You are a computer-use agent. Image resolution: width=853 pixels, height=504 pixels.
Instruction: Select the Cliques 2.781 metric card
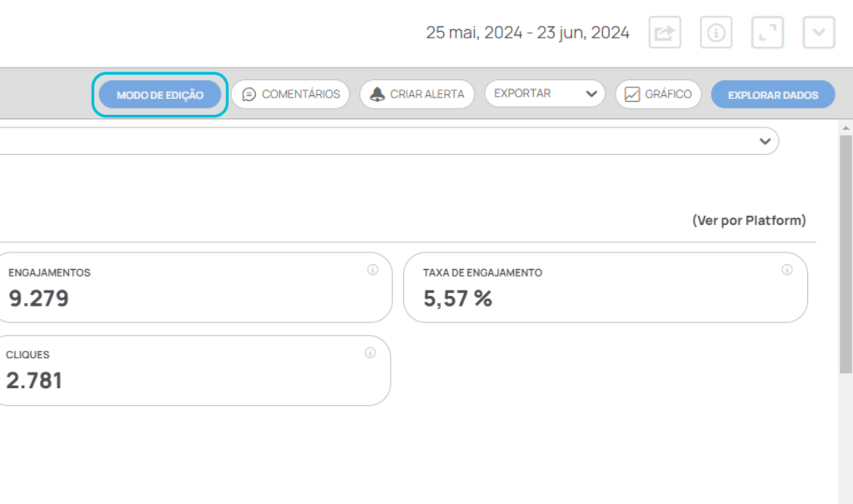tap(193, 370)
